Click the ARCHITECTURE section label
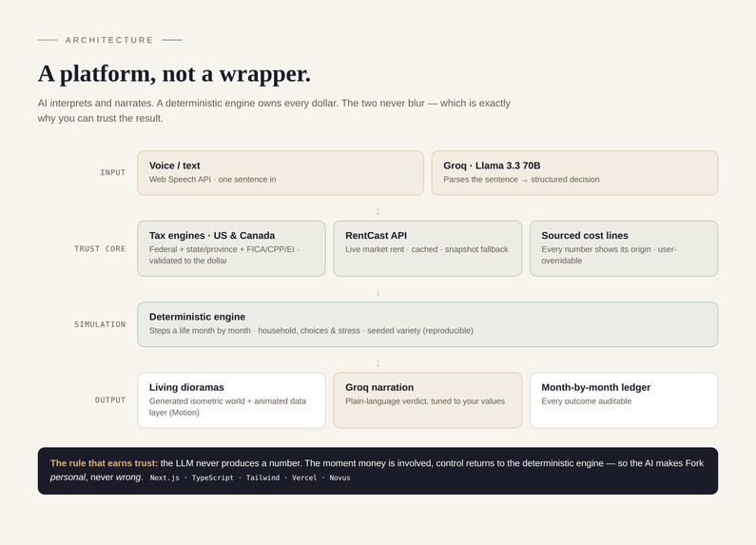 (x=109, y=40)
